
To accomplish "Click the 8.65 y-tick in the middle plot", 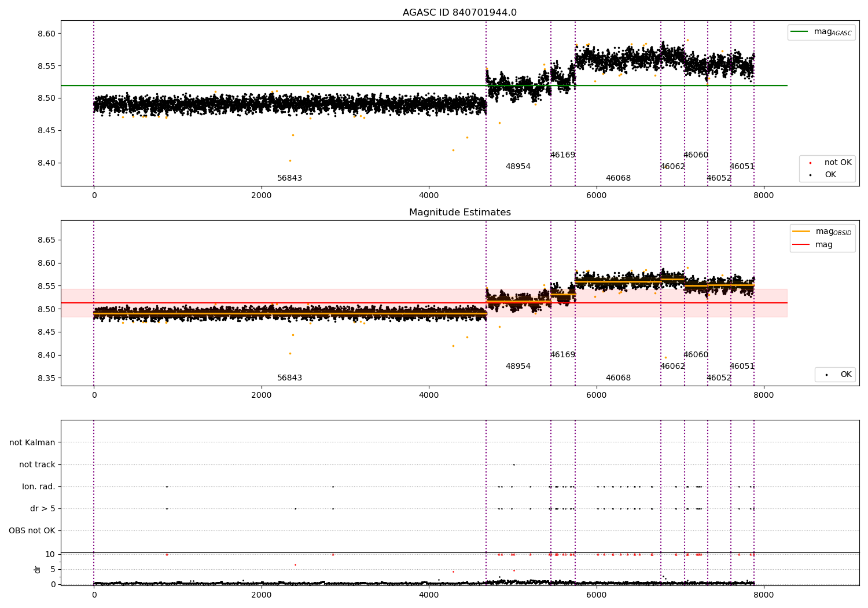I will (x=46, y=240).
